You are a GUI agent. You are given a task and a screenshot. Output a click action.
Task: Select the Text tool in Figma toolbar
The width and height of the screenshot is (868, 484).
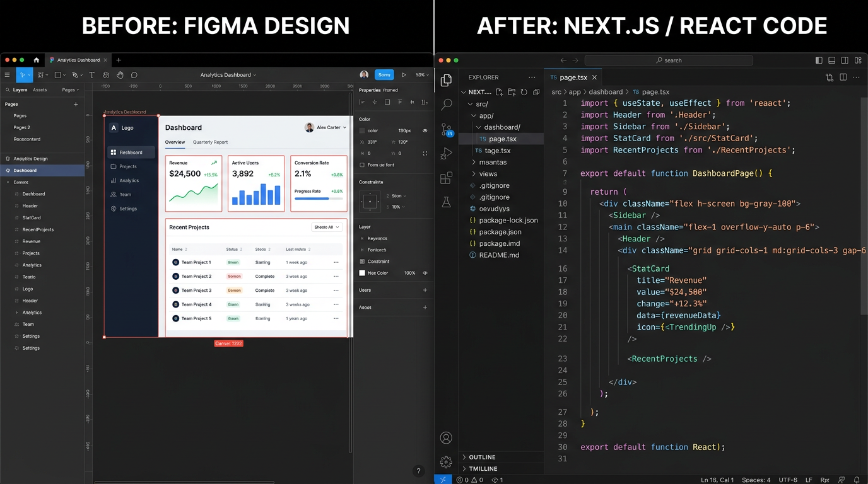click(91, 75)
